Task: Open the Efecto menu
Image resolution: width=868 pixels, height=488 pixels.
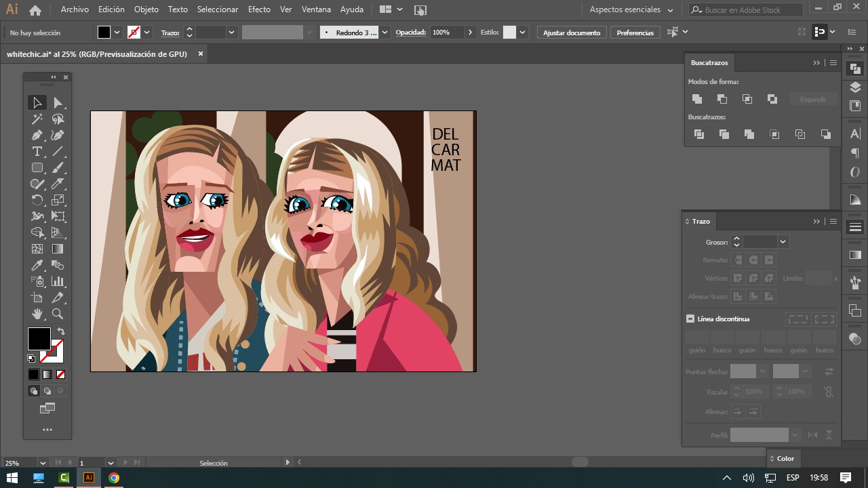Action: (259, 9)
